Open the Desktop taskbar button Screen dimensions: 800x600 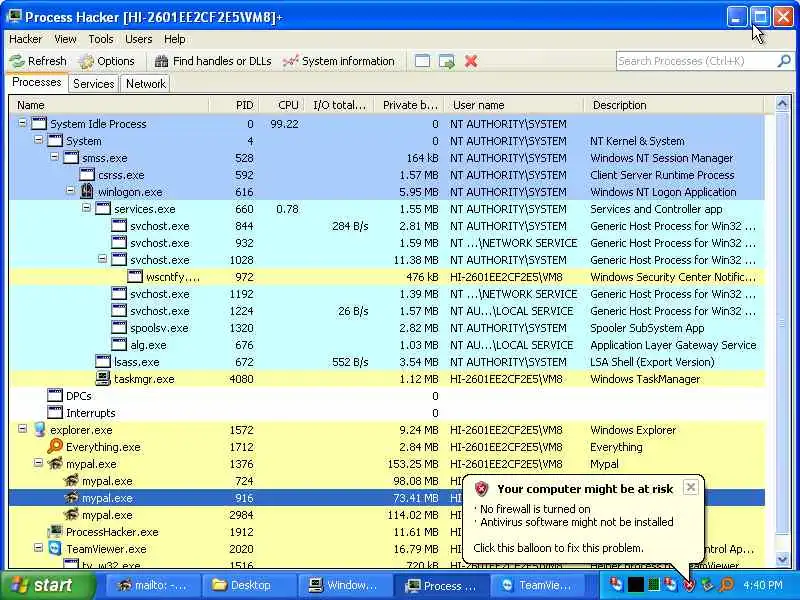pyautogui.click(x=248, y=585)
